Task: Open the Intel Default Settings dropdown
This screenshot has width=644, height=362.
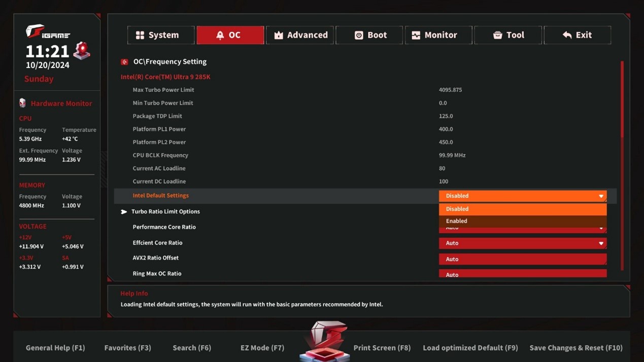Action: tap(523, 196)
